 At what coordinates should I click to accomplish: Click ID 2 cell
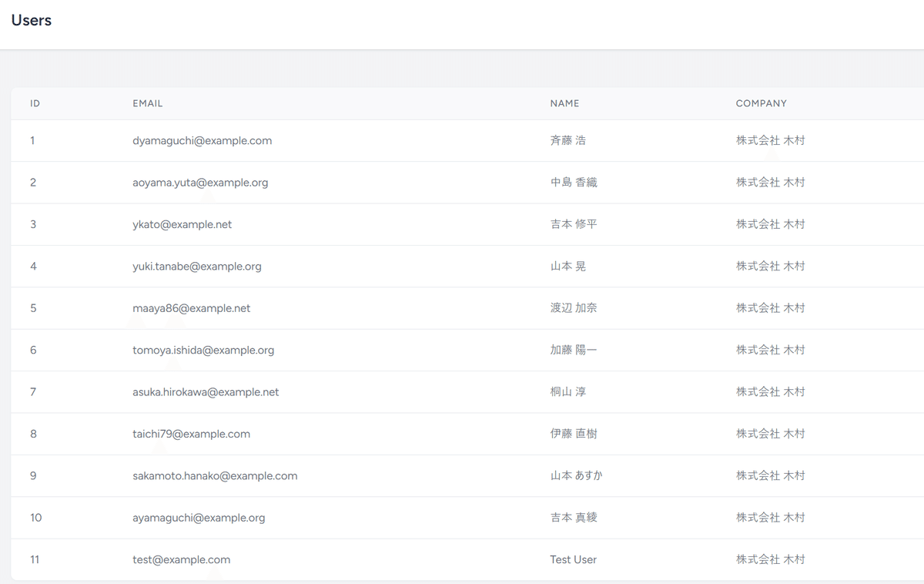(x=33, y=183)
